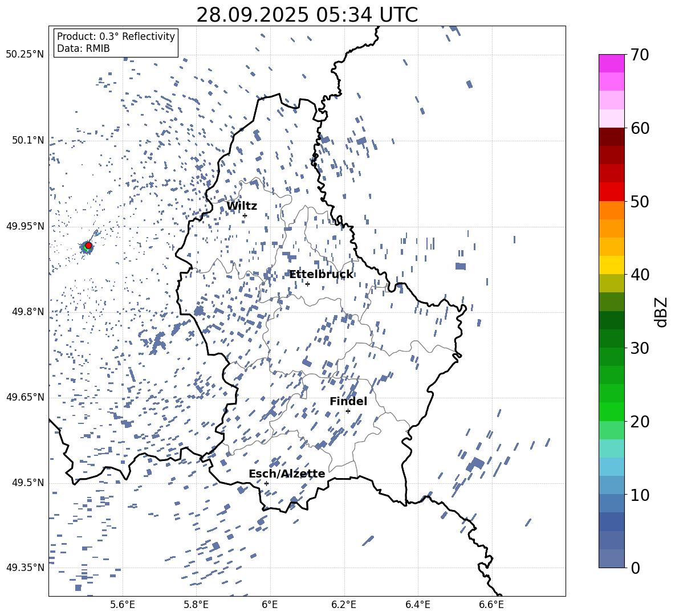
Task: Click the red radar site marker dot
Action: (x=88, y=246)
